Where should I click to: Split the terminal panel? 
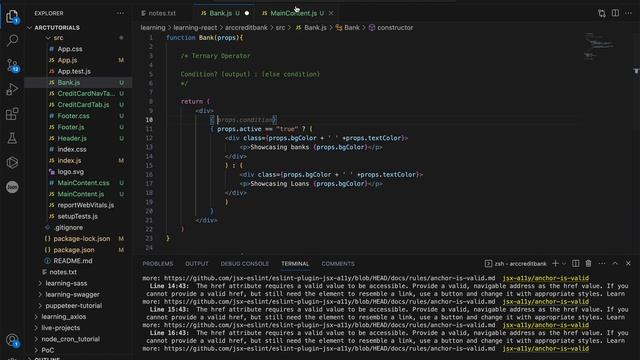[576, 264]
